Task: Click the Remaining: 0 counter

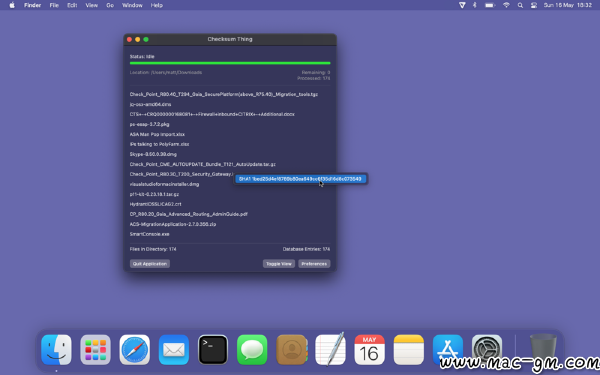Action: click(316, 72)
